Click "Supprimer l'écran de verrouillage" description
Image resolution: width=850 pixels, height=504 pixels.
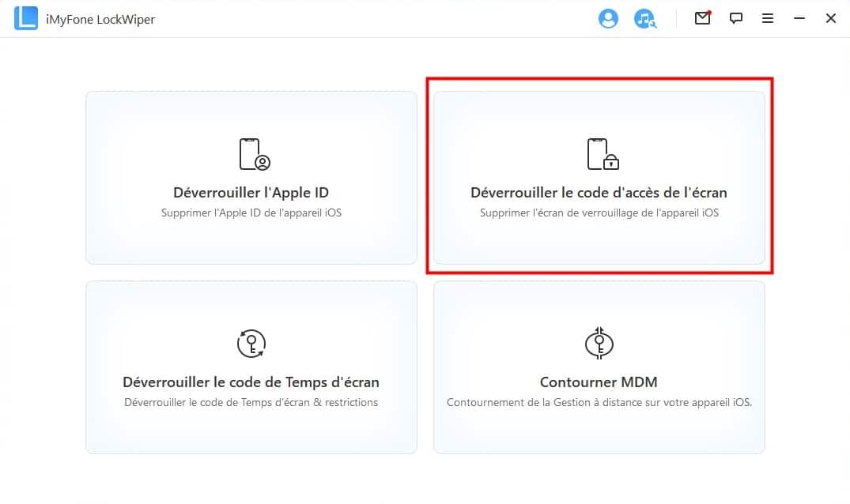(x=599, y=213)
